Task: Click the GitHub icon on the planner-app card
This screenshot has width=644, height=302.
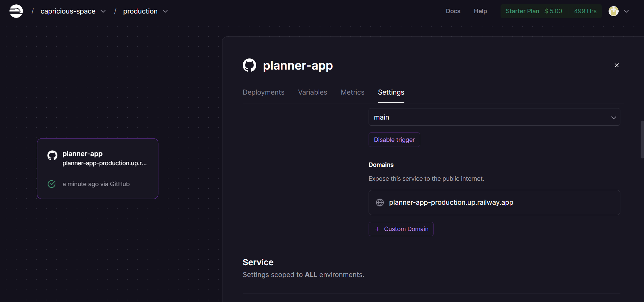Action: tap(52, 155)
